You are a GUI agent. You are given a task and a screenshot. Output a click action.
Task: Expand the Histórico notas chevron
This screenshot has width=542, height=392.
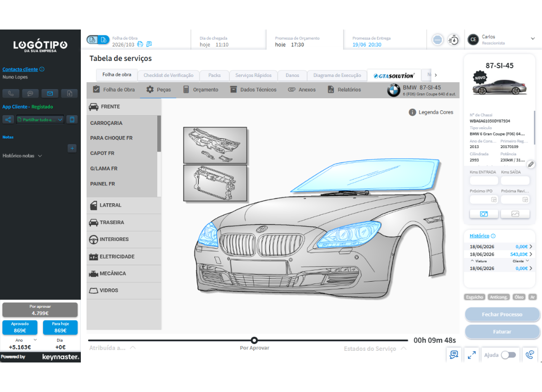[x=40, y=156]
